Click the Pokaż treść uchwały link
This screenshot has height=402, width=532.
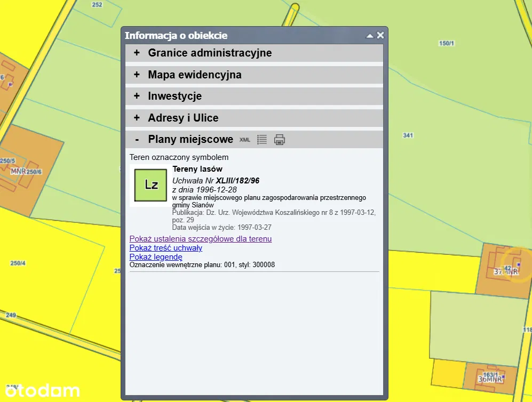(166, 248)
